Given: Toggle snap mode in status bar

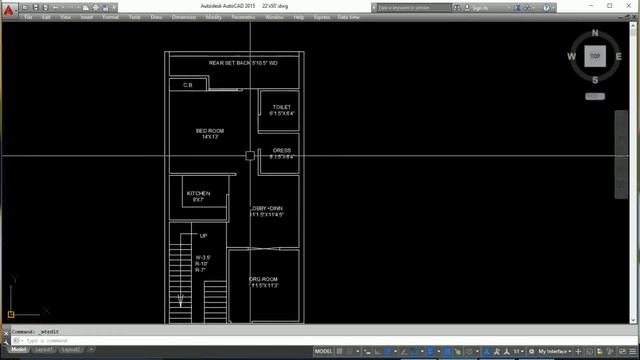Looking at the screenshot, I should click(350, 351).
